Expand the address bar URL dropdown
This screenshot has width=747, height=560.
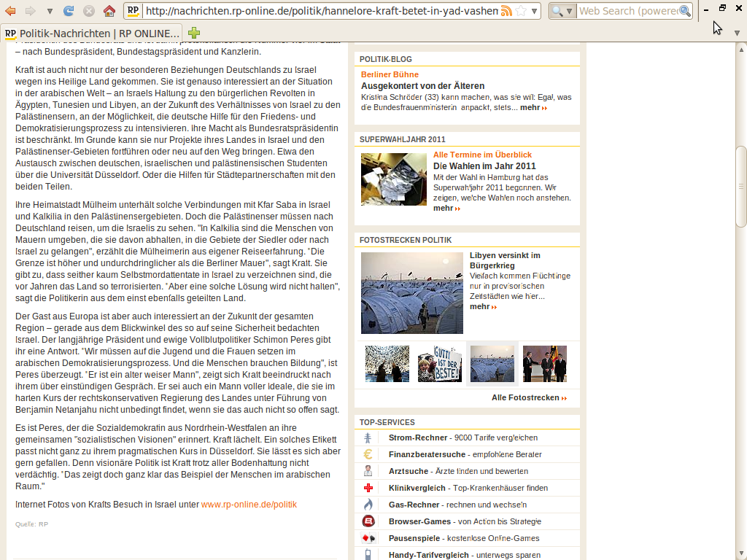coord(535,11)
